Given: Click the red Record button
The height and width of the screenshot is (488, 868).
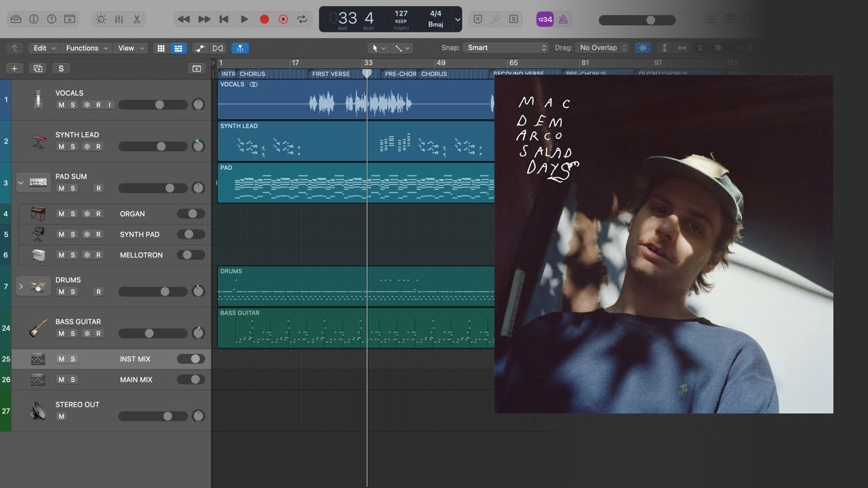Looking at the screenshot, I should (264, 20).
